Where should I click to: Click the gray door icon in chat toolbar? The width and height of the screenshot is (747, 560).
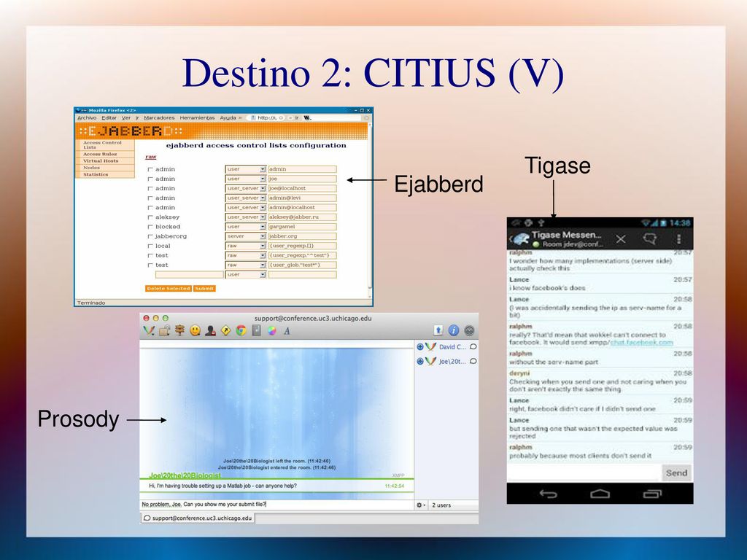(256, 330)
